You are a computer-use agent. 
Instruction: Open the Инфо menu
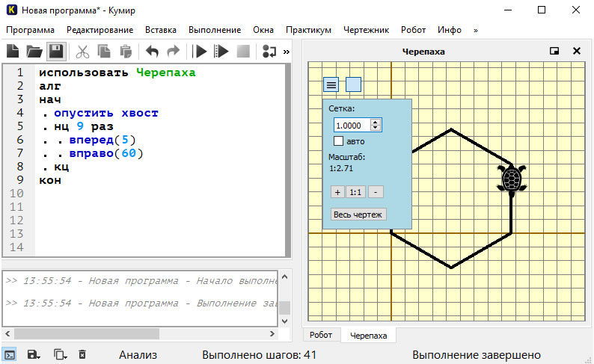[x=450, y=30]
